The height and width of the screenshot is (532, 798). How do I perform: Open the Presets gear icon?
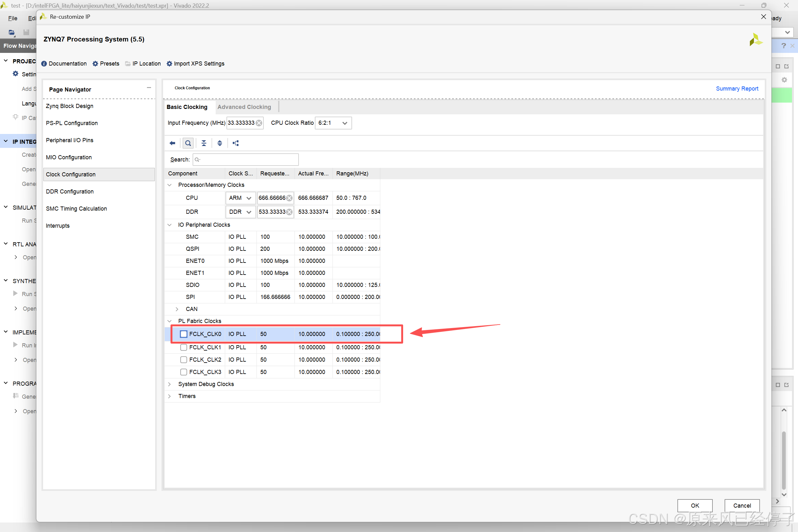click(x=95, y=63)
